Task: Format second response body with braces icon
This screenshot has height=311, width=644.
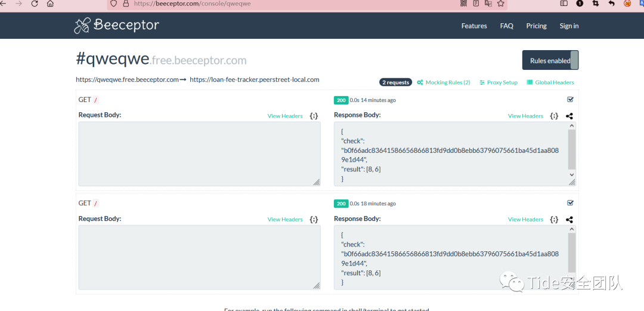Action: [x=555, y=219]
